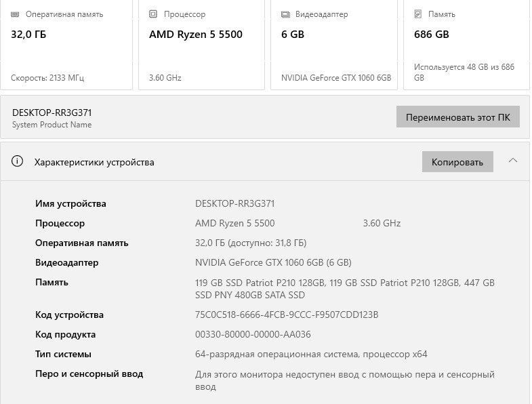Click the NVIDIA GeForce GTX 1060 specification value

(273, 262)
